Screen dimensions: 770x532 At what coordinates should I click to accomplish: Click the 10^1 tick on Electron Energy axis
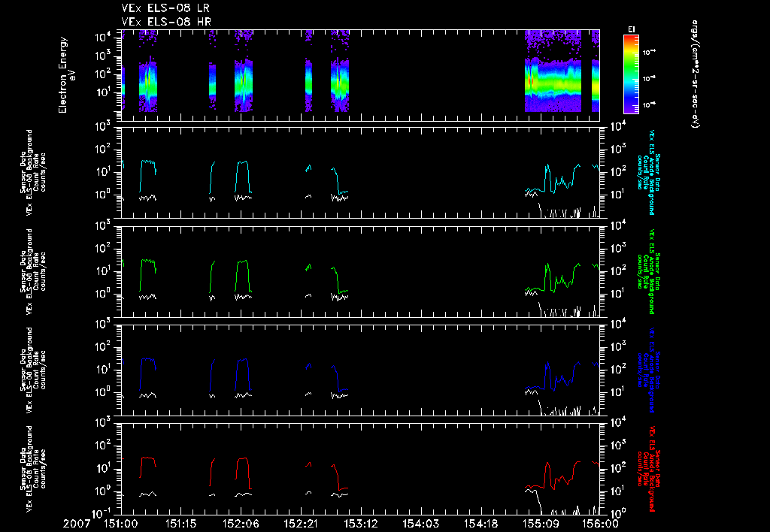point(102,92)
